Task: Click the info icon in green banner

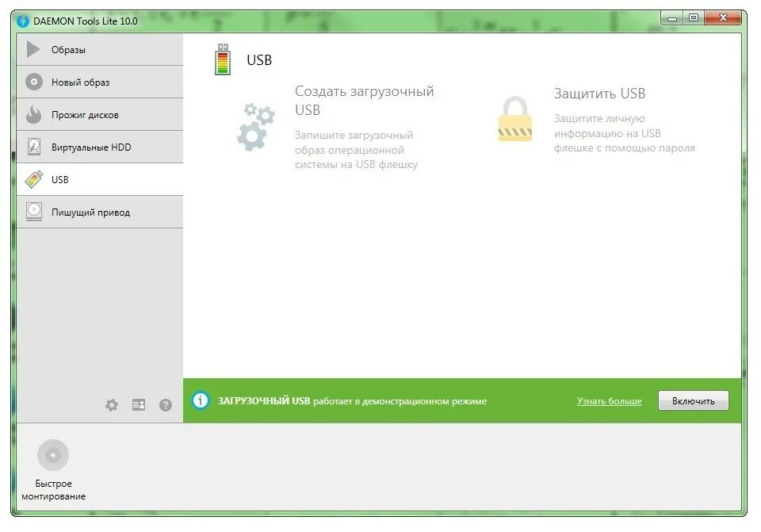Action: click(200, 401)
